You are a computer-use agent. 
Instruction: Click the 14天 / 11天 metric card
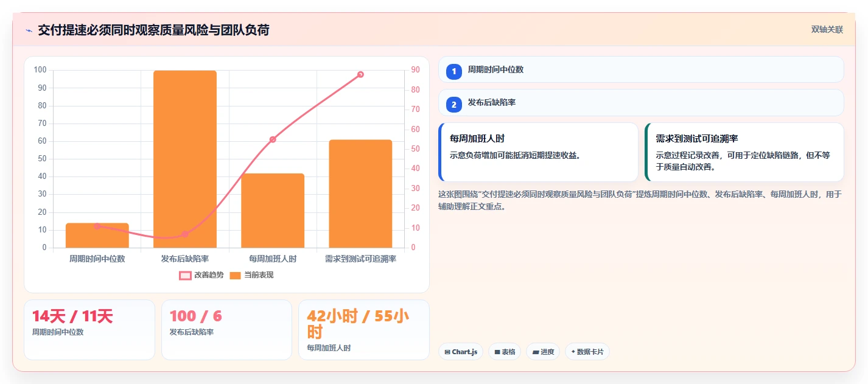click(x=89, y=329)
